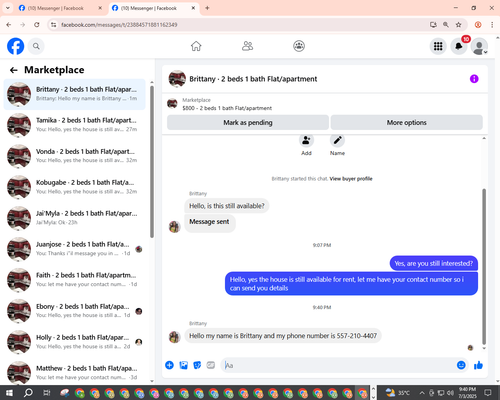Attach a photo using the image icon

(183, 365)
